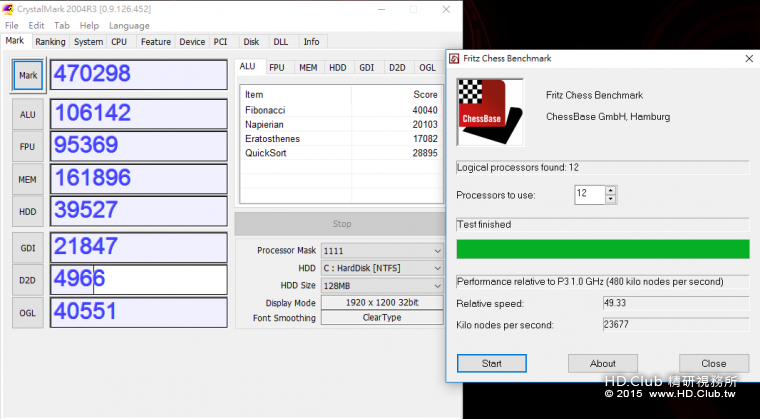Click the Stop button in CrystalMark
The image size is (760, 419).
click(340, 224)
